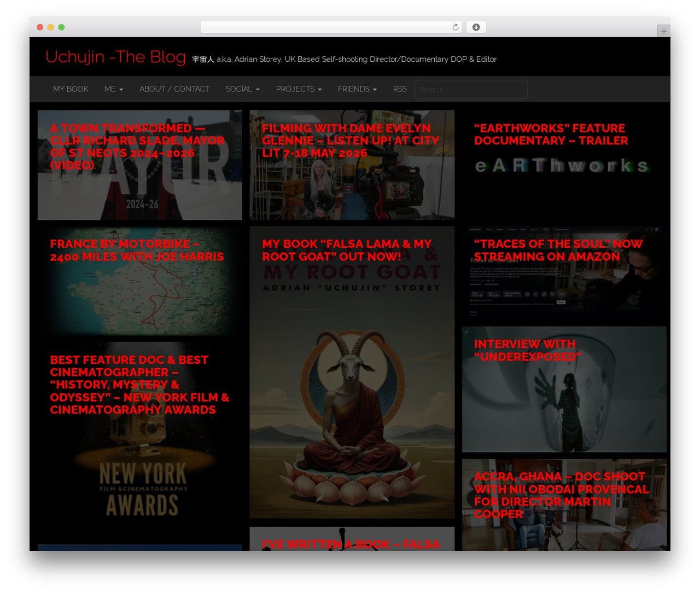
Task: Click the blog tagline about Adrian Storey
Action: coord(344,59)
